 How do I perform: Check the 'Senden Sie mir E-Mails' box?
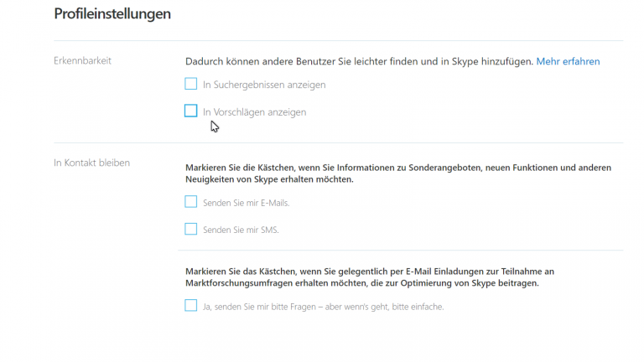pyautogui.click(x=191, y=202)
